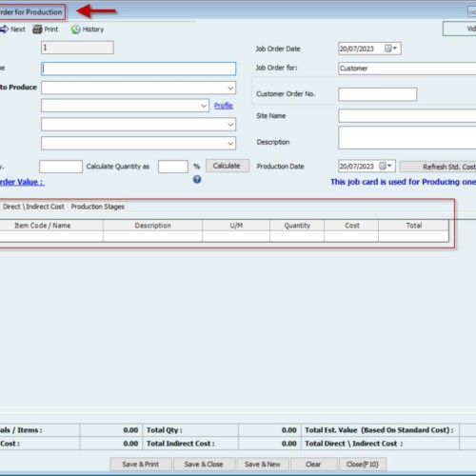Open the Production Date calendar picker
Screen dimensions: 476x476
pos(386,166)
